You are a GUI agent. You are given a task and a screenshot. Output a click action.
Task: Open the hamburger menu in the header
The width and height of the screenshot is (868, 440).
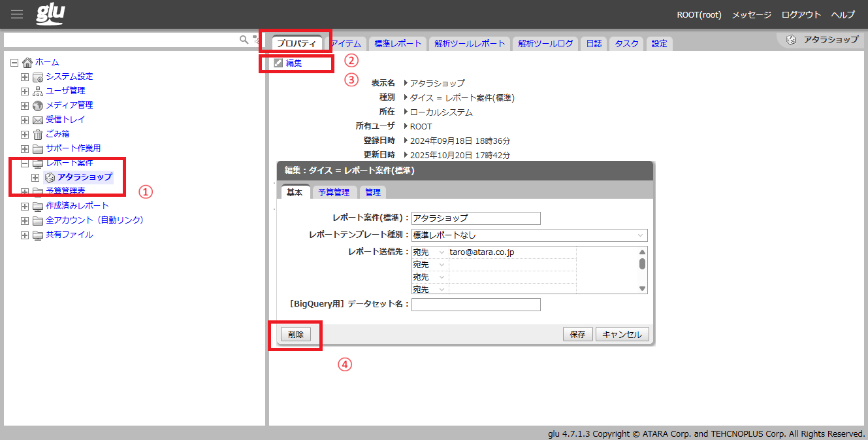pyautogui.click(x=17, y=14)
